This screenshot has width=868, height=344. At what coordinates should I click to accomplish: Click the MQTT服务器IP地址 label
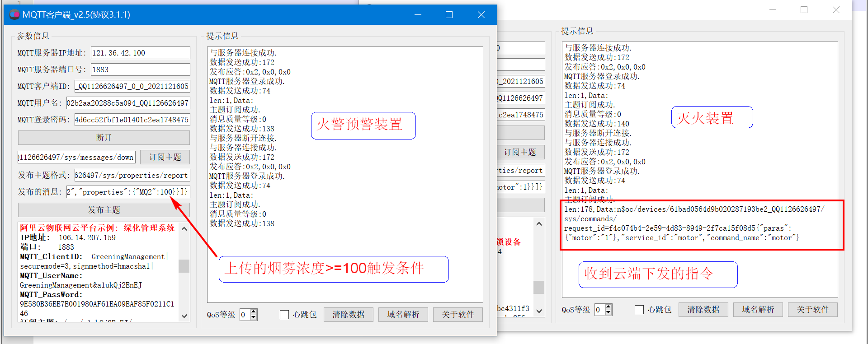[x=52, y=53]
